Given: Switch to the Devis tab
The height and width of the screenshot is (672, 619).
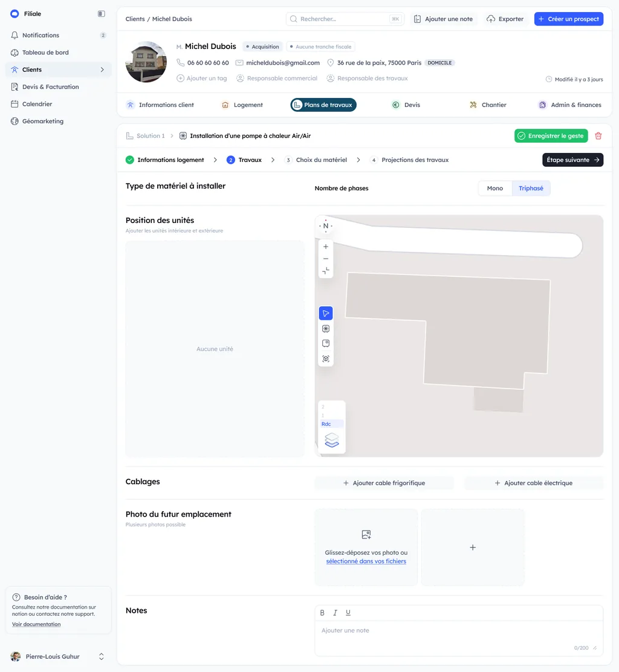Looking at the screenshot, I should [406, 105].
